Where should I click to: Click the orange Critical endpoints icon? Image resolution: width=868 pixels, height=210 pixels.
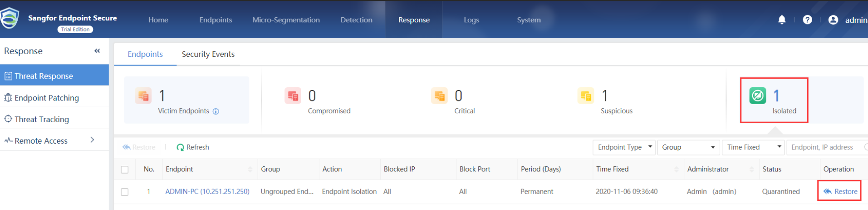pyautogui.click(x=439, y=96)
